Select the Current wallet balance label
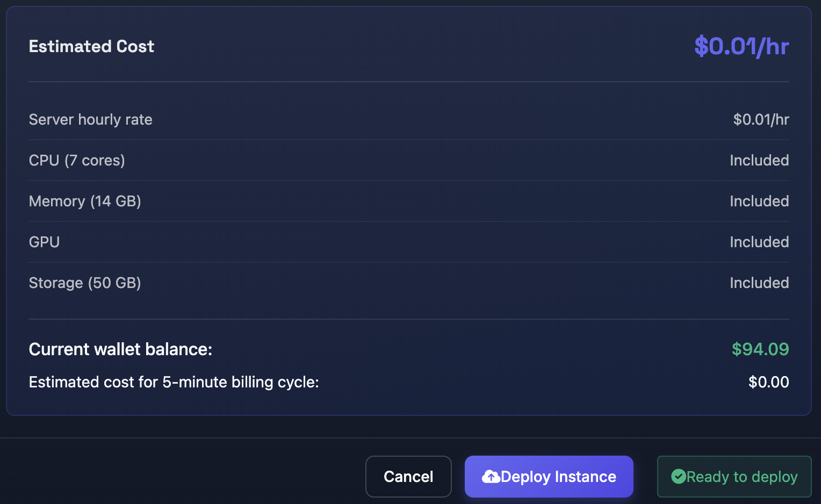 (120, 349)
